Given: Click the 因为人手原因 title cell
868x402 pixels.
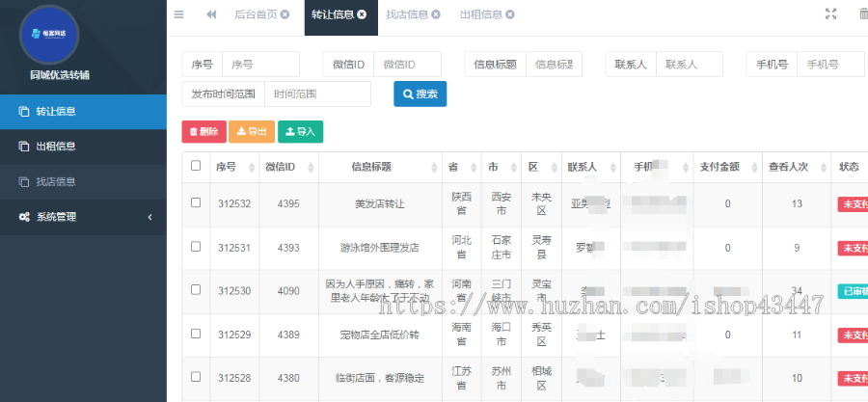Looking at the screenshot, I should click(380, 291).
